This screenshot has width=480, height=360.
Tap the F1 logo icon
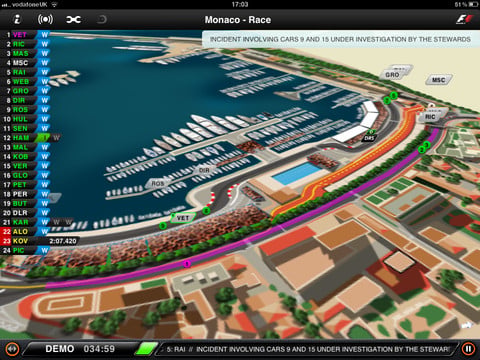pyautogui.click(x=464, y=19)
